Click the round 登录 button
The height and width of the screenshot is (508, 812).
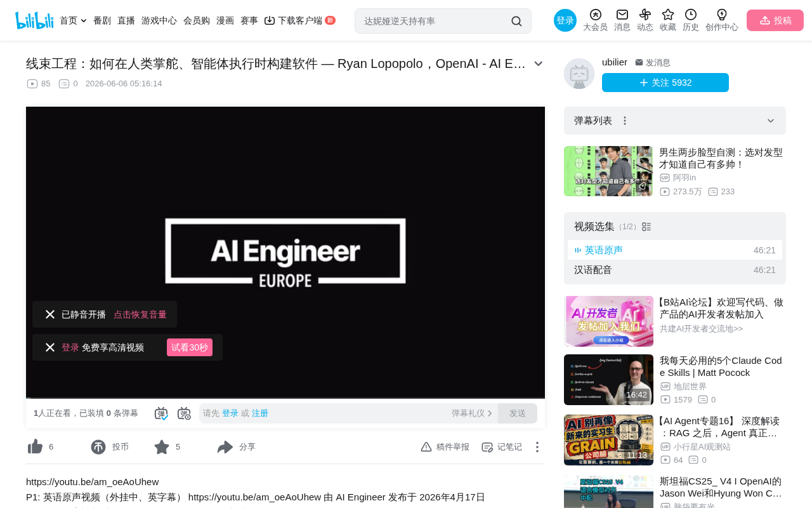pyautogui.click(x=565, y=20)
